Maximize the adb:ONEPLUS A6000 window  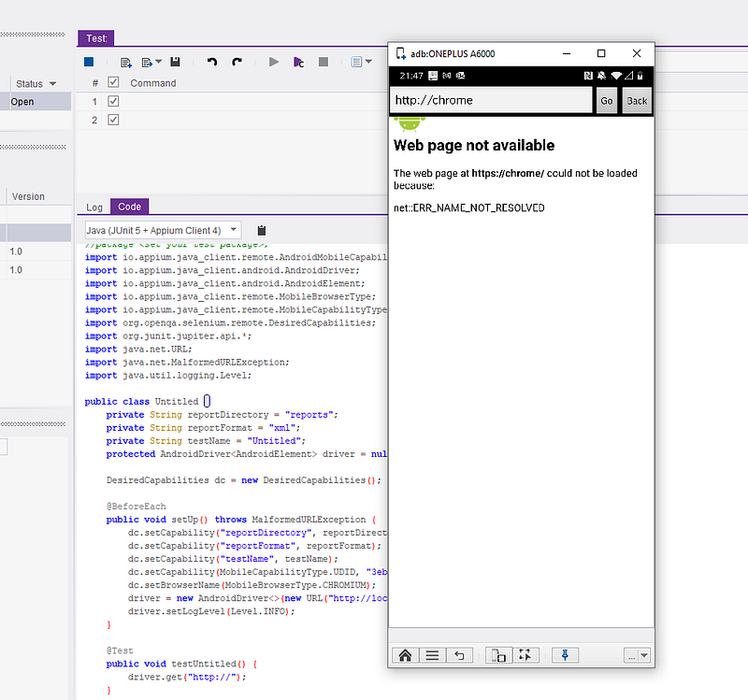pyautogui.click(x=601, y=53)
